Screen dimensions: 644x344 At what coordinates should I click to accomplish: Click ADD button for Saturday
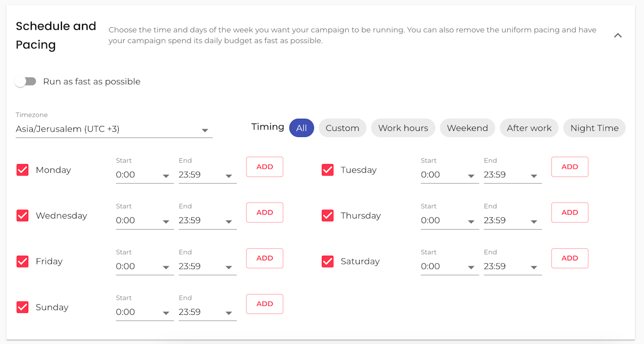(x=570, y=258)
